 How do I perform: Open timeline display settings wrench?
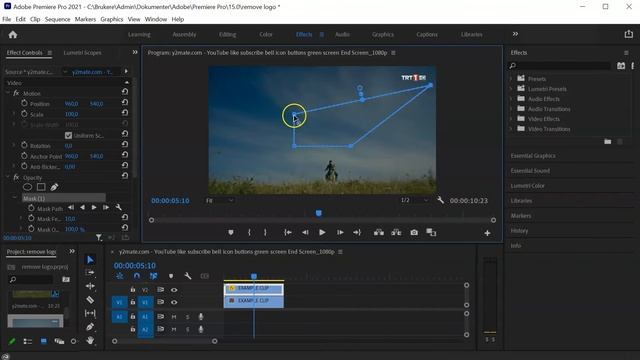pyautogui.click(x=188, y=276)
